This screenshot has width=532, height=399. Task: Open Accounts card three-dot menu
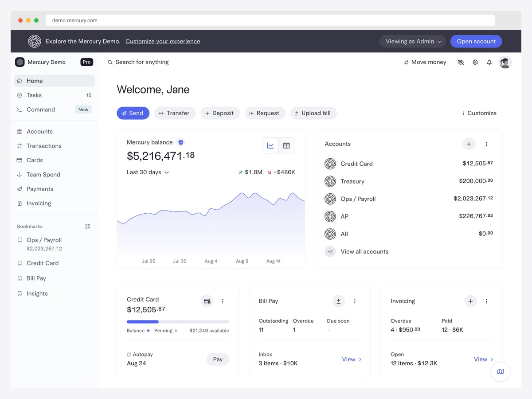point(486,144)
